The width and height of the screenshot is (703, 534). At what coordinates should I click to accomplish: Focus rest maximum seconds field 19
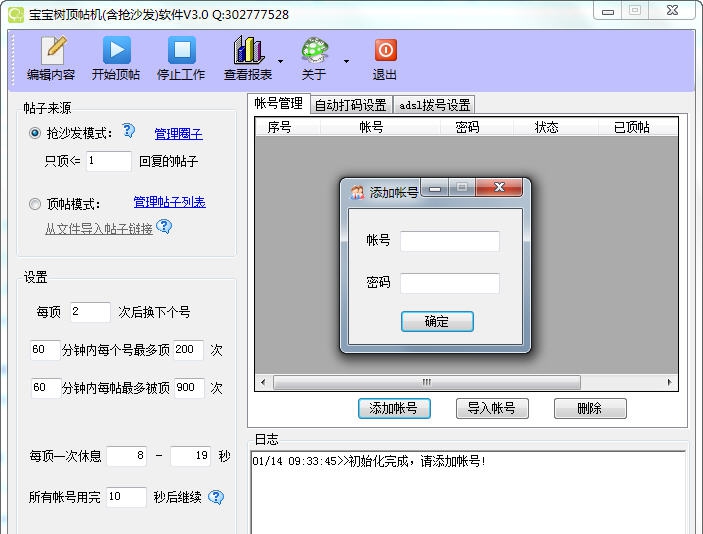coord(191,456)
